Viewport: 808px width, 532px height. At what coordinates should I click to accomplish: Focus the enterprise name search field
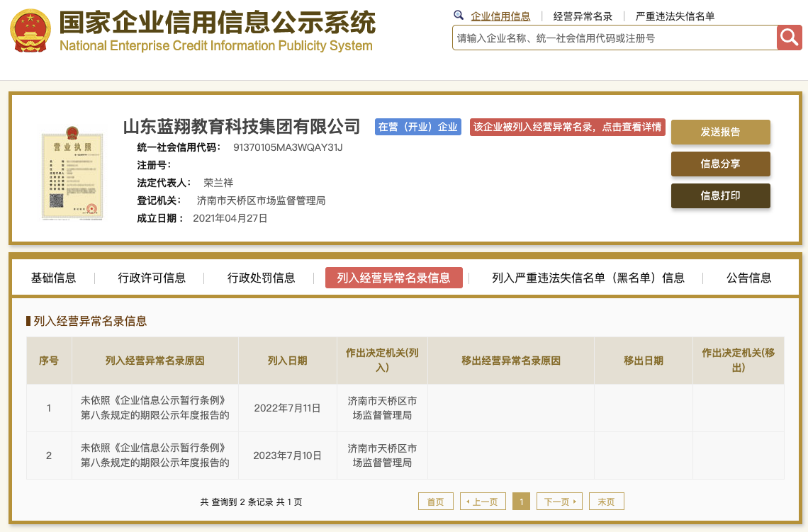click(615, 38)
